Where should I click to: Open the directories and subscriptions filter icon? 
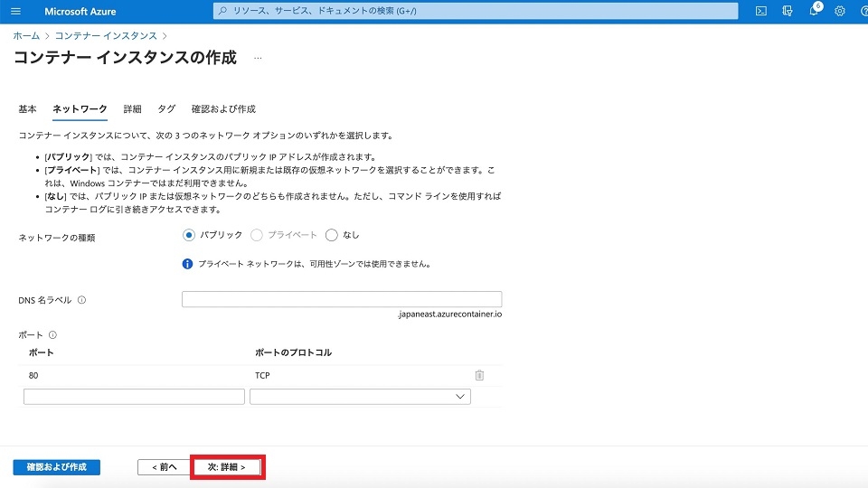[788, 11]
